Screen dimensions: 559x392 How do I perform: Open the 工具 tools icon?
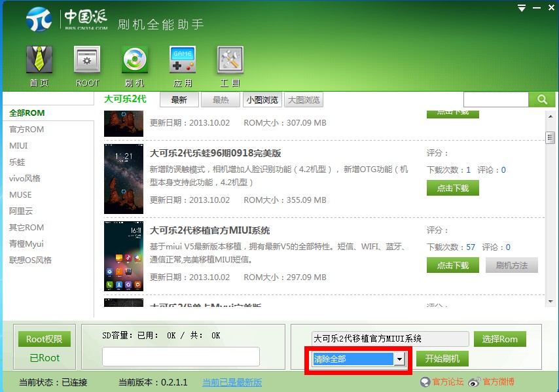[230, 67]
